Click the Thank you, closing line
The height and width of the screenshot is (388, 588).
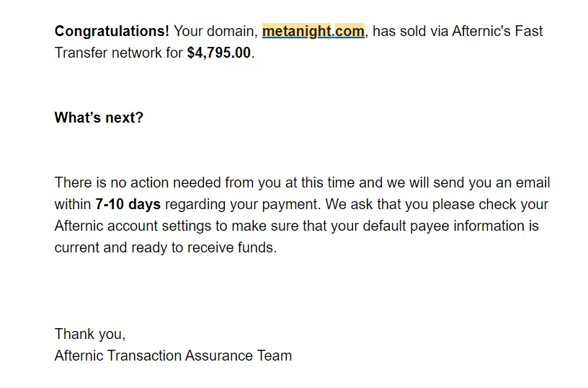(90, 334)
